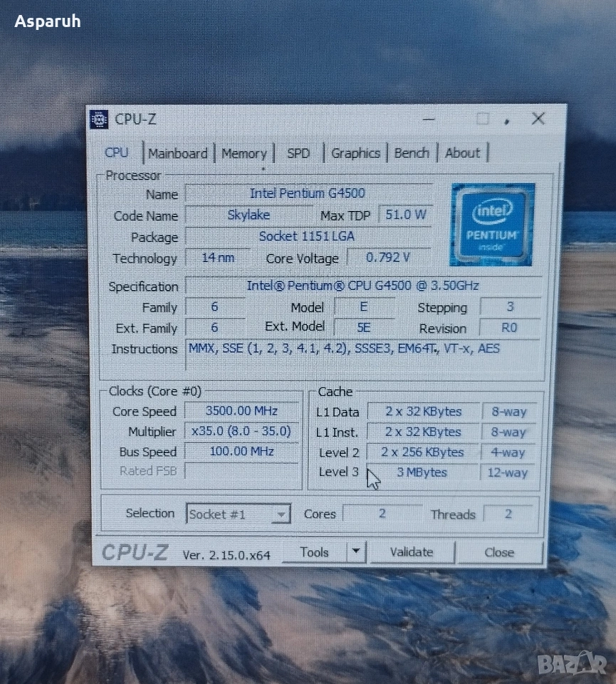Open the Memory tab
This screenshot has height=684, width=616.
pyautogui.click(x=244, y=153)
